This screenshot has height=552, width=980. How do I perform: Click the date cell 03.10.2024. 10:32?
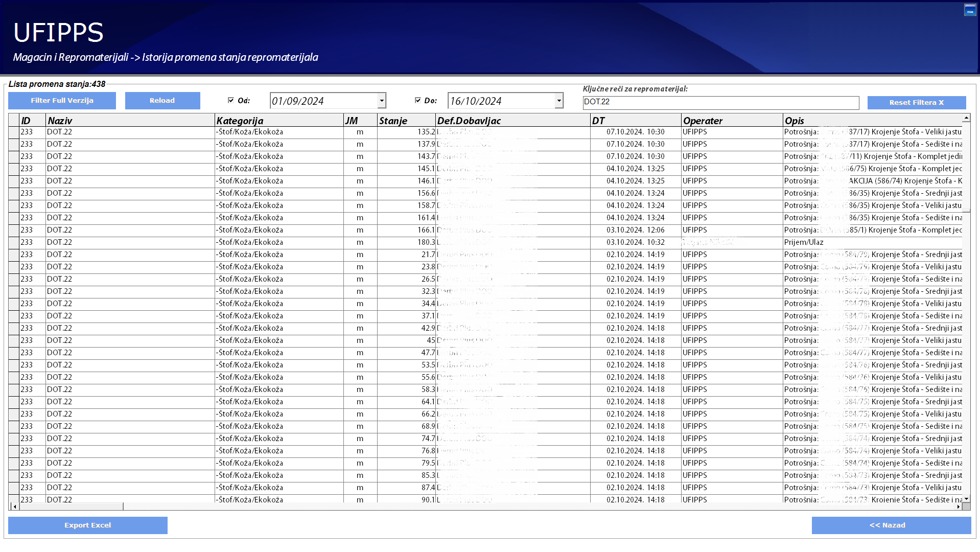tap(636, 242)
